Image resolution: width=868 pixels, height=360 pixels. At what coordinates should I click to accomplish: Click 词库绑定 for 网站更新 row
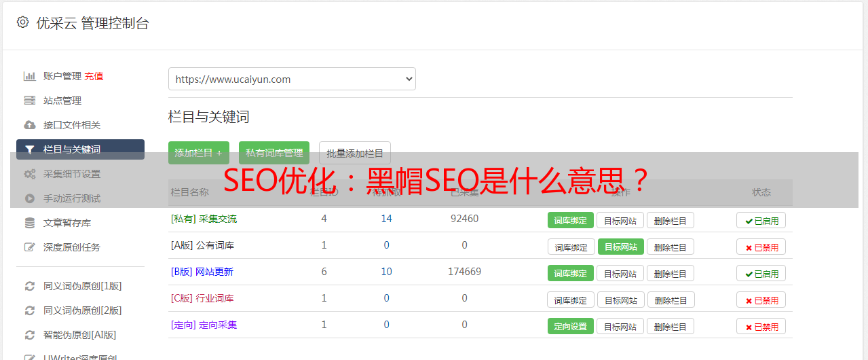point(571,273)
